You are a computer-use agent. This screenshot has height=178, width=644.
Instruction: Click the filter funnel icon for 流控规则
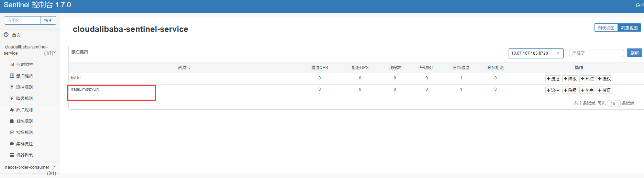[12, 87]
